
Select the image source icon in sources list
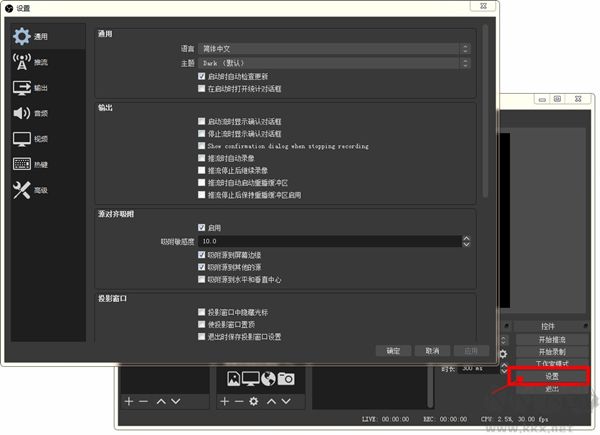pyautogui.click(x=233, y=379)
